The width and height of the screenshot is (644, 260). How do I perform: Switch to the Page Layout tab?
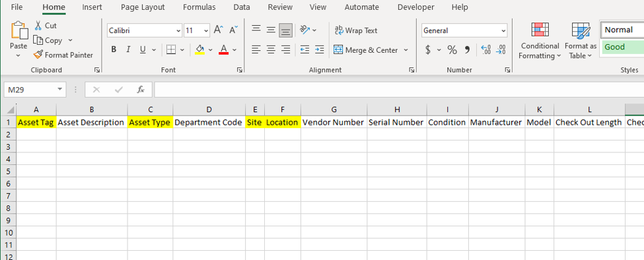(143, 7)
